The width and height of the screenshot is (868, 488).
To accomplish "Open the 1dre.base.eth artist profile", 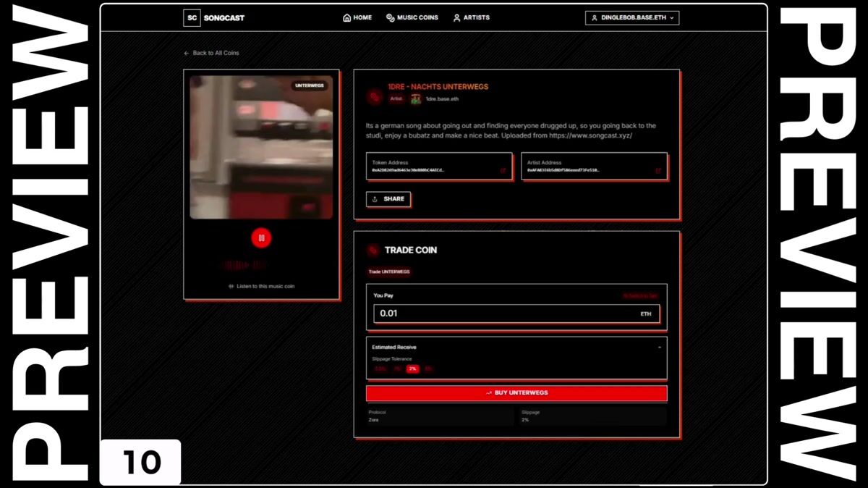I will pyautogui.click(x=442, y=99).
